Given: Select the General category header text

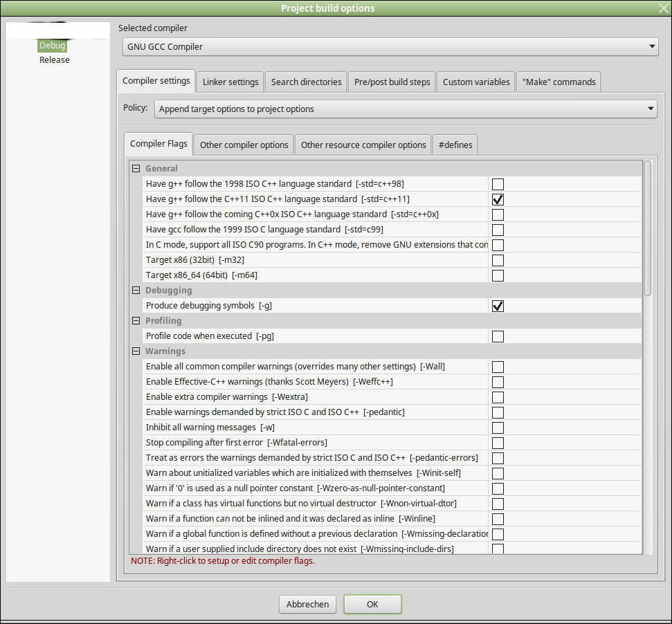Looking at the screenshot, I should click(161, 168).
